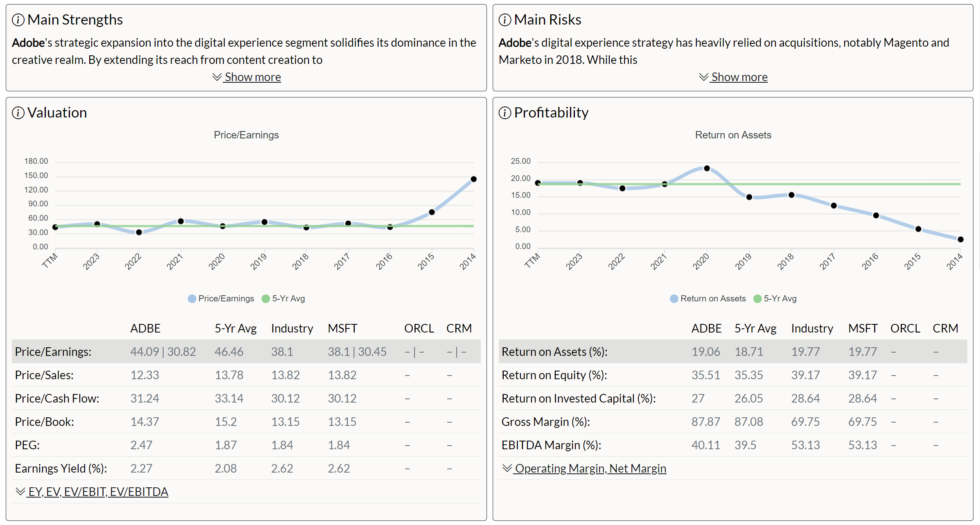Click the ADBE Price/Earnings value 44.09 | 30.82
Viewport: 980px width, 525px height.
point(163,351)
